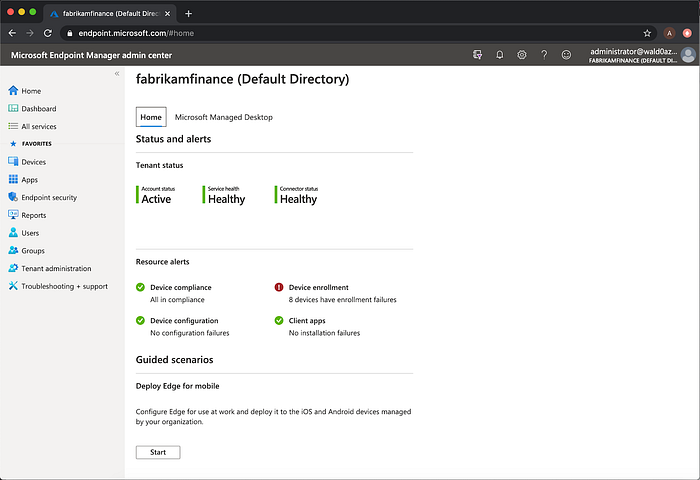Click 'All in compliance' text
The image size is (700, 480).
coord(177,300)
